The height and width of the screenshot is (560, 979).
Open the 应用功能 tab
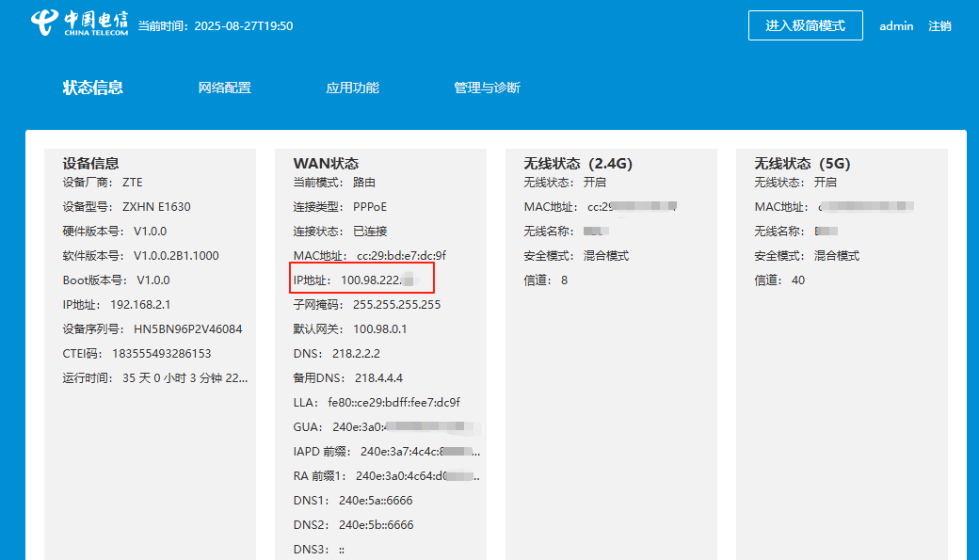click(353, 87)
